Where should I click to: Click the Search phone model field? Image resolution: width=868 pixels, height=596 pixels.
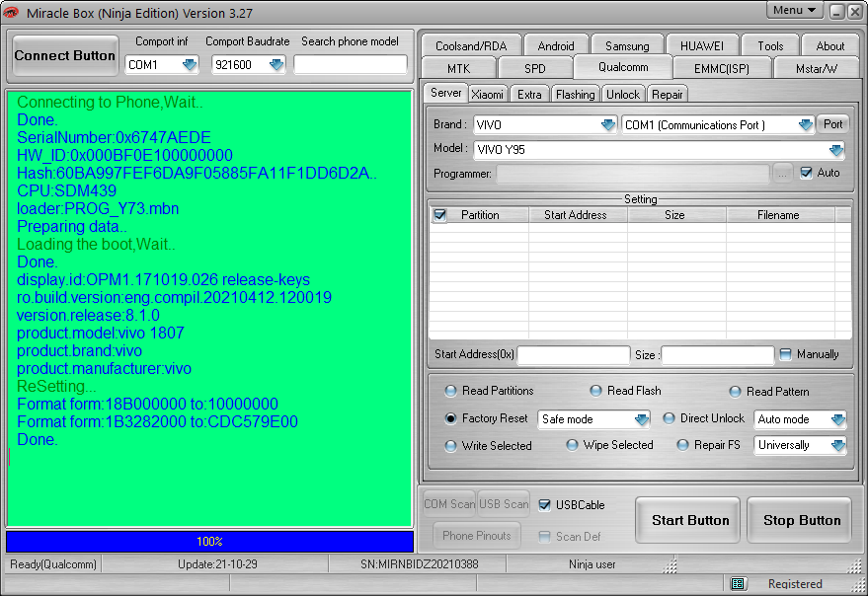(x=351, y=64)
